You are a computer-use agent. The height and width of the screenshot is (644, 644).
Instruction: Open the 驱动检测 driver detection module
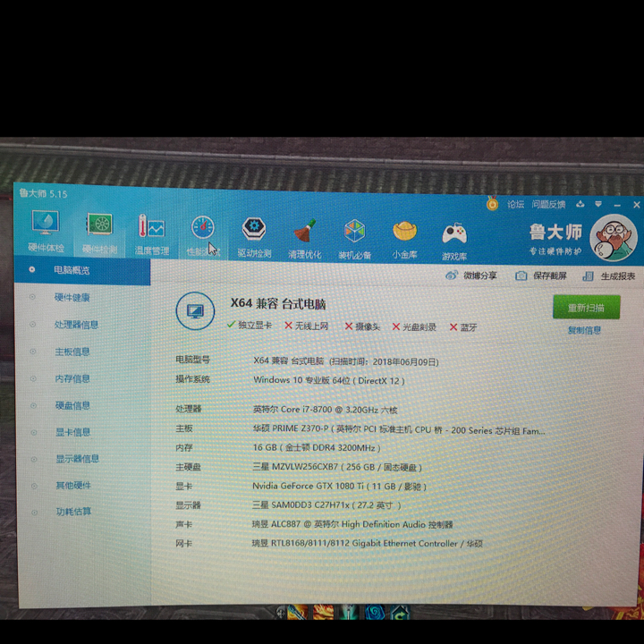[254, 238]
